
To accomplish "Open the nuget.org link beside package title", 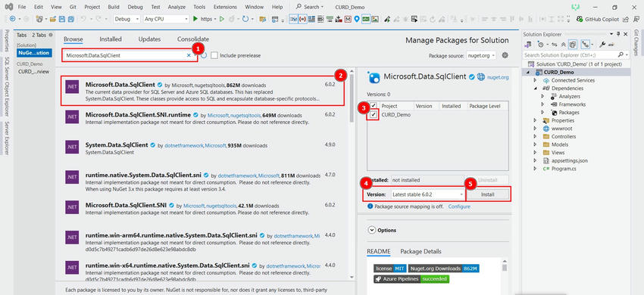I will point(498,76).
